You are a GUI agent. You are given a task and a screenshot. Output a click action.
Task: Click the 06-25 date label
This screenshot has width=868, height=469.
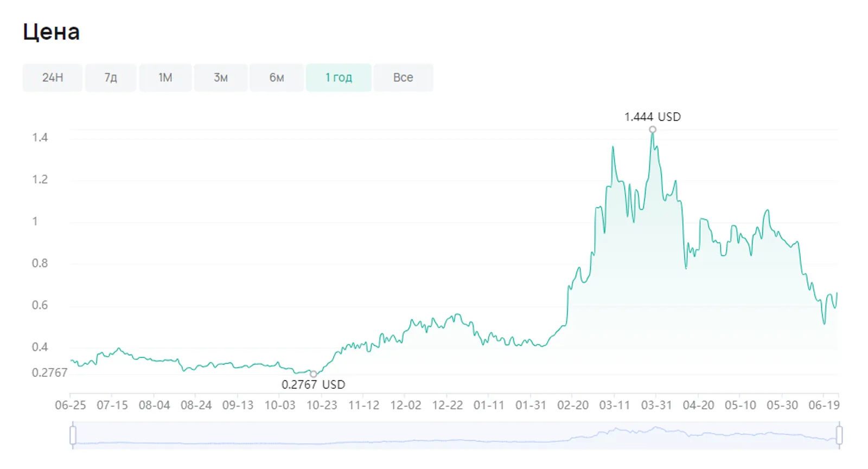click(71, 405)
